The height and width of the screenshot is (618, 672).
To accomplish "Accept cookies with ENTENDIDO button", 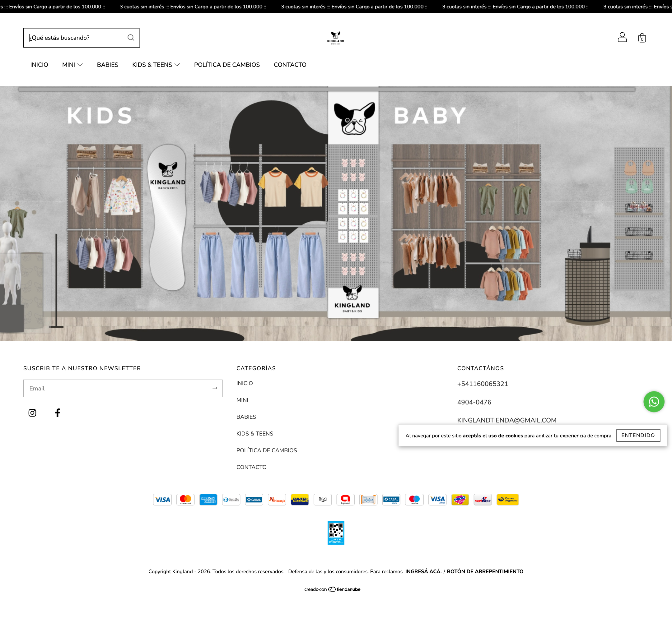I will tap(638, 436).
